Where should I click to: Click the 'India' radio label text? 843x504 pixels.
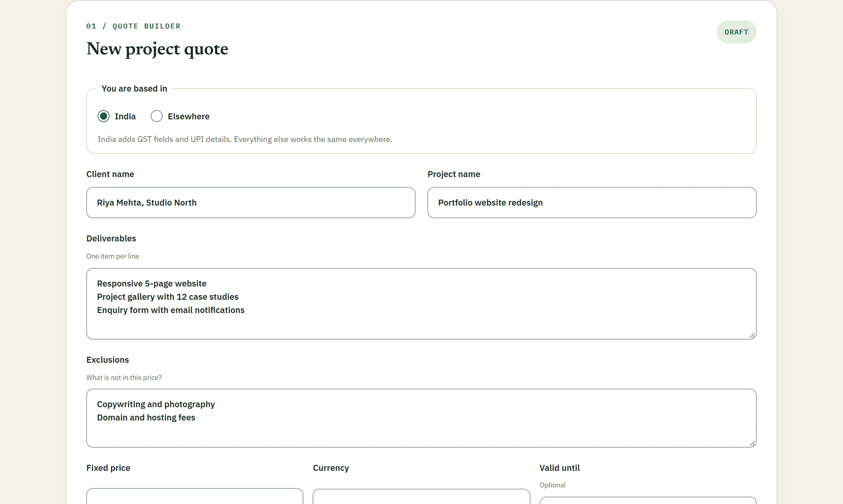coord(125,116)
